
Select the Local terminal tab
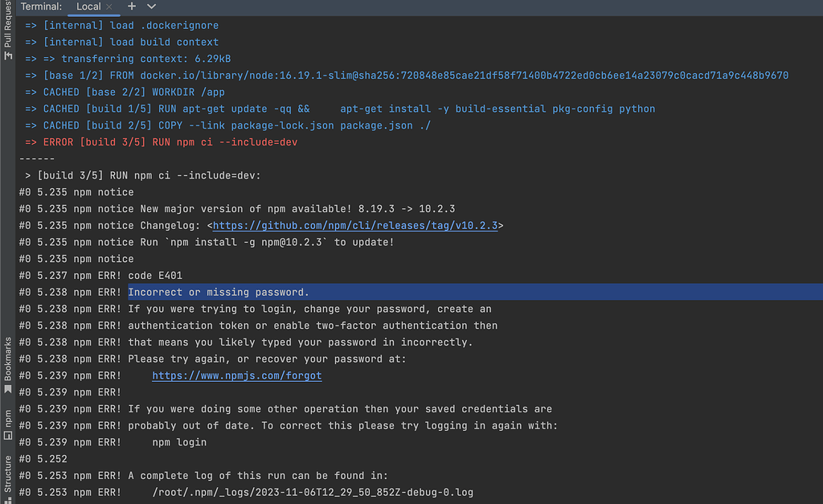coord(88,6)
